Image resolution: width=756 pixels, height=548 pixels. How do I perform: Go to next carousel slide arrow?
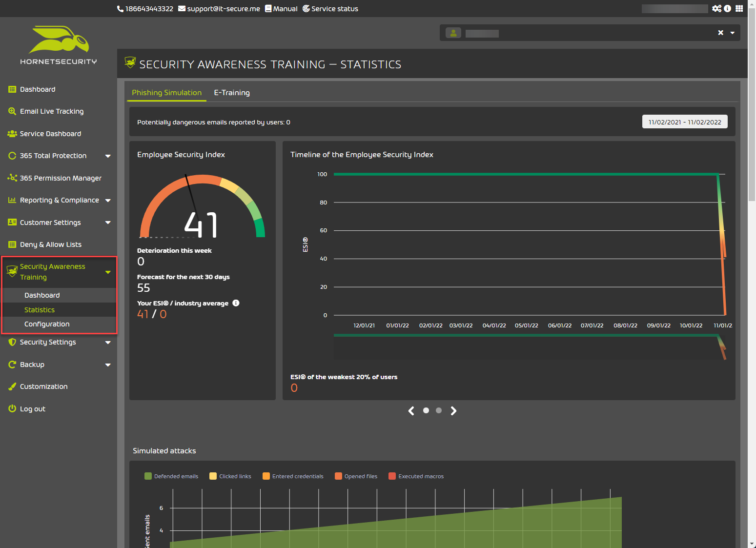point(453,411)
